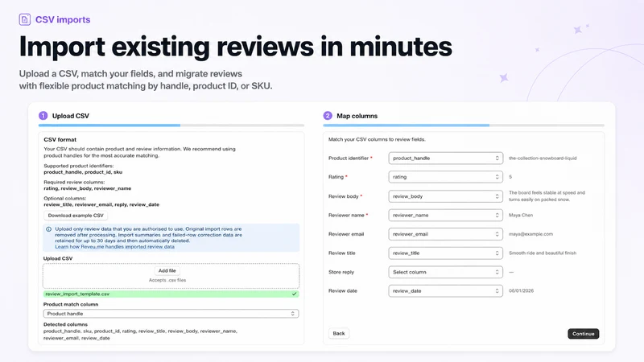644x362 pixels.
Task: Open the Store reply Select column dropdown
Action: (446, 272)
